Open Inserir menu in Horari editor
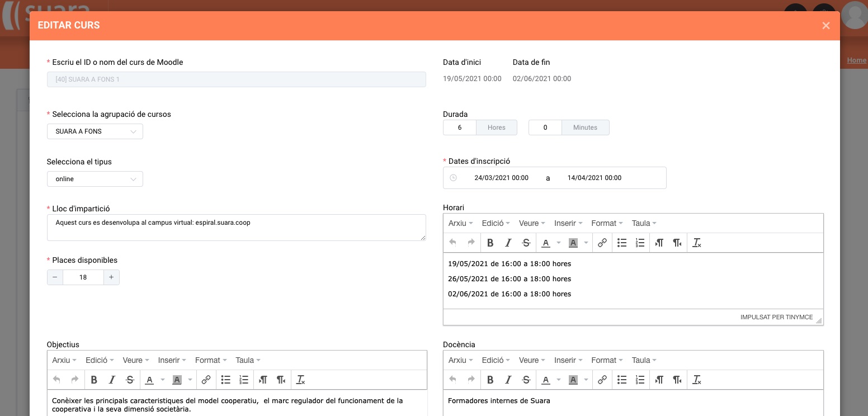This screenshot has height=416, width=868. (568, 223)
